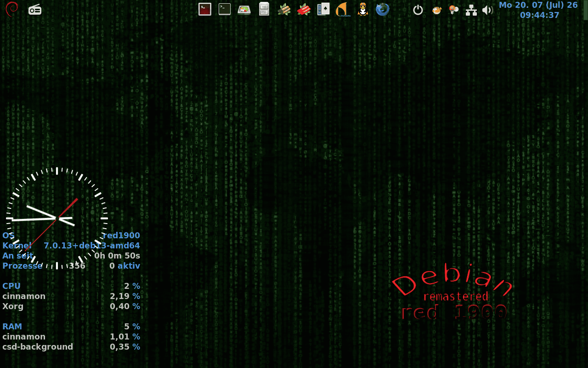The height and width of the screenshot is (368, 588).
Task: Launch the playing cards solitaire game
Action: [323, 9]
